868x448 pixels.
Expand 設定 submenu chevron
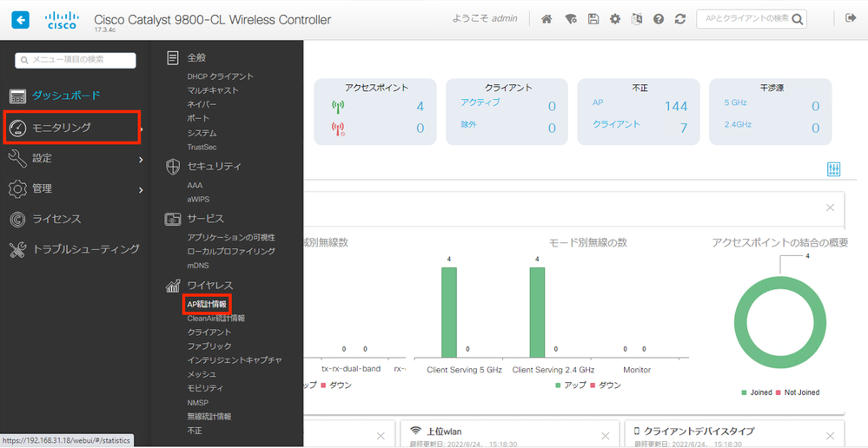point(141,159)
